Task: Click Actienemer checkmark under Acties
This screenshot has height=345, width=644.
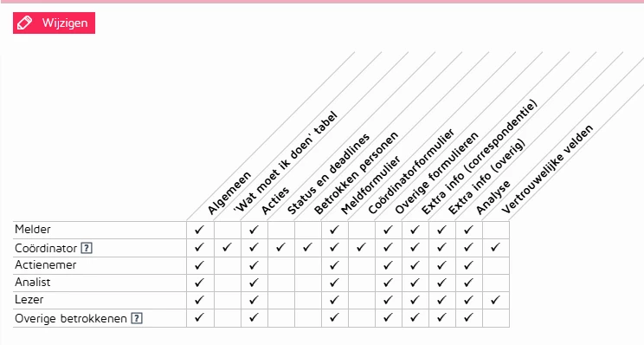Action: pos(254,265)
